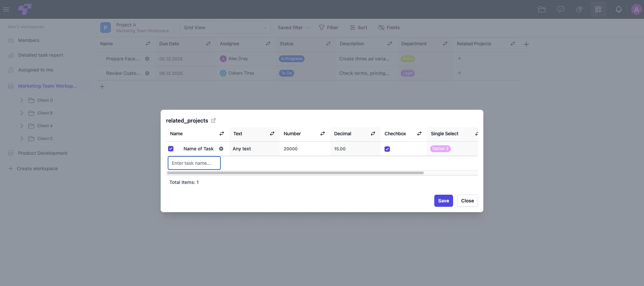Screen dimensions: 644x286
Task: Open the folder icon in top bar
Action: point(542,9)
